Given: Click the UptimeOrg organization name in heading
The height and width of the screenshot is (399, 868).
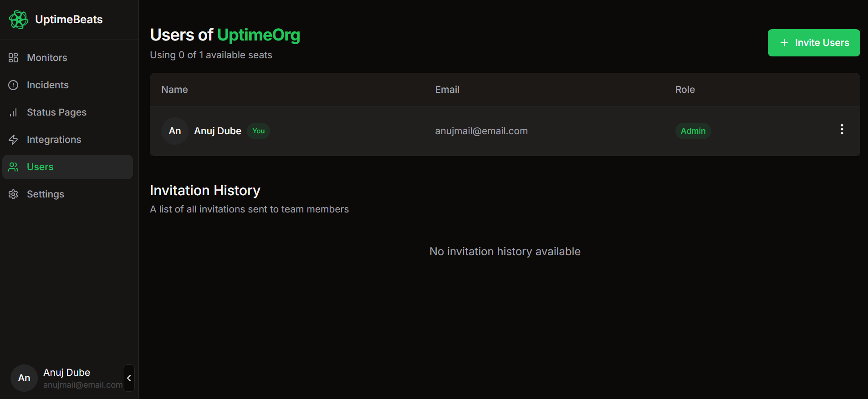Looking at the screenshot, I should (x=258, y=35).
